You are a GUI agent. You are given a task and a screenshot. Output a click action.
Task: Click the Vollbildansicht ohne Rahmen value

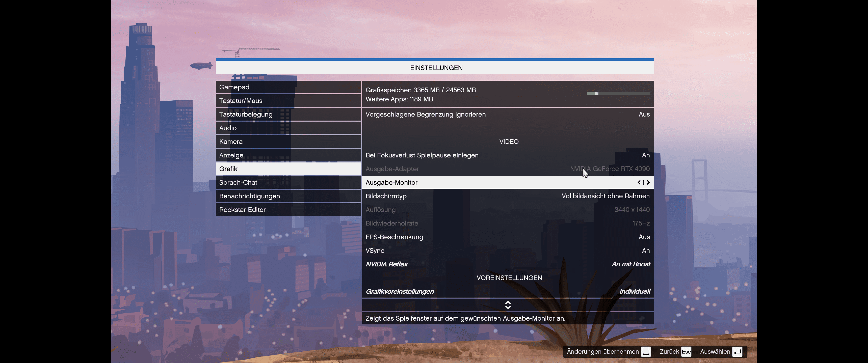[606, 196]
